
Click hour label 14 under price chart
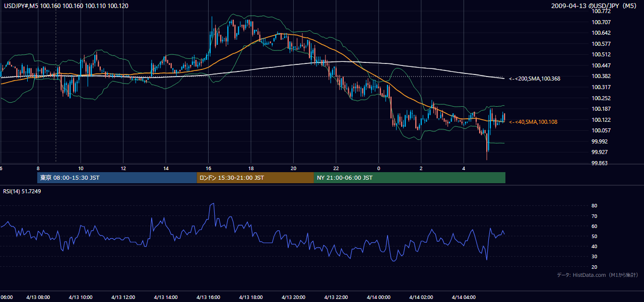[x=166, y=168]
